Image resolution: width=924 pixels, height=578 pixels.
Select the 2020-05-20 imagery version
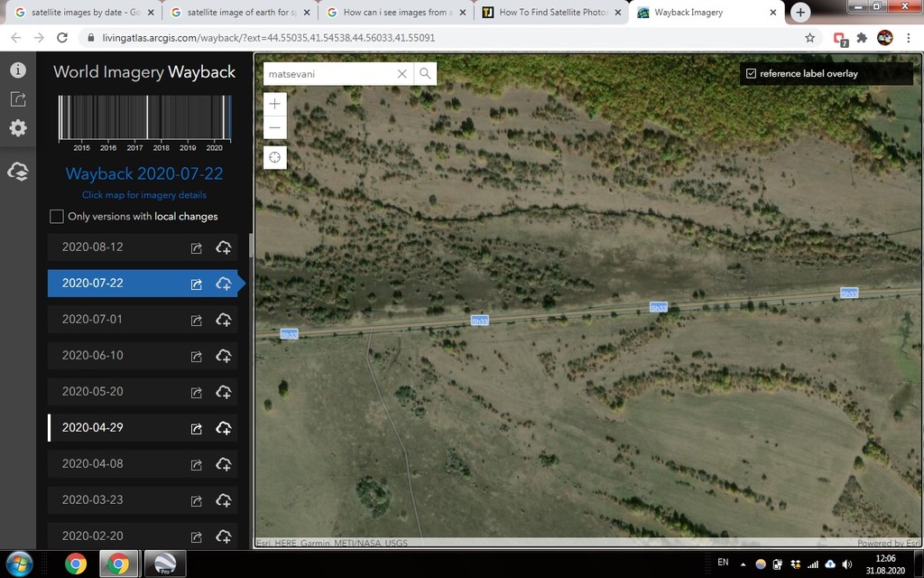143,392
